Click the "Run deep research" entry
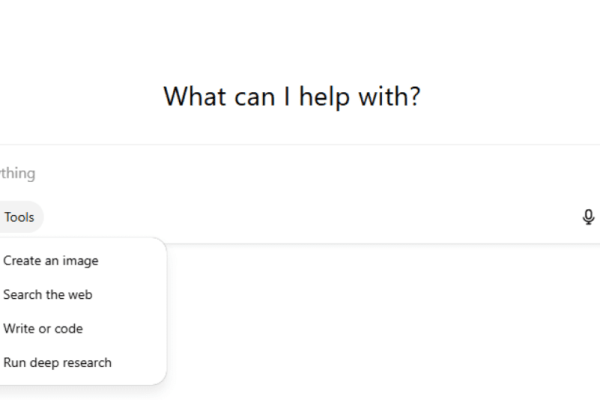The image size is (600, 400). 57,363
